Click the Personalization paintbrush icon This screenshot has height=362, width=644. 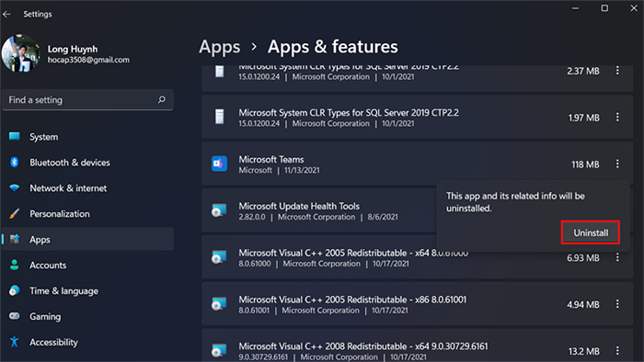(15, 213)
